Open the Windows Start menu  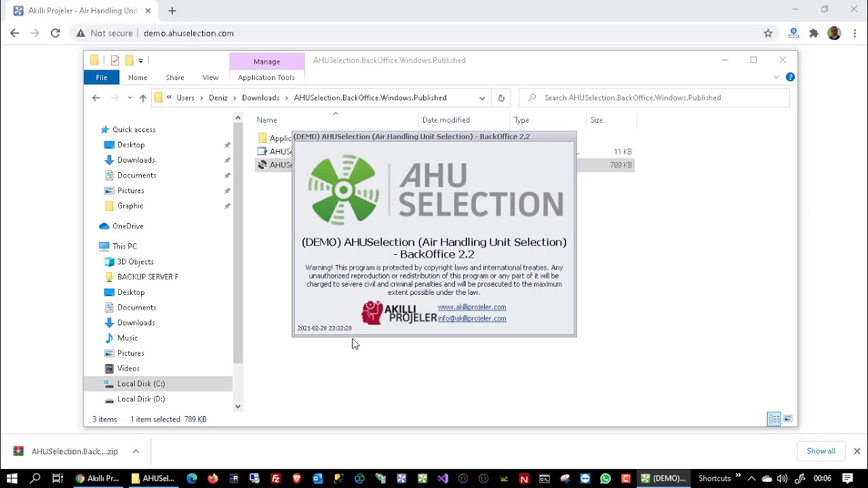pos(12,479)
